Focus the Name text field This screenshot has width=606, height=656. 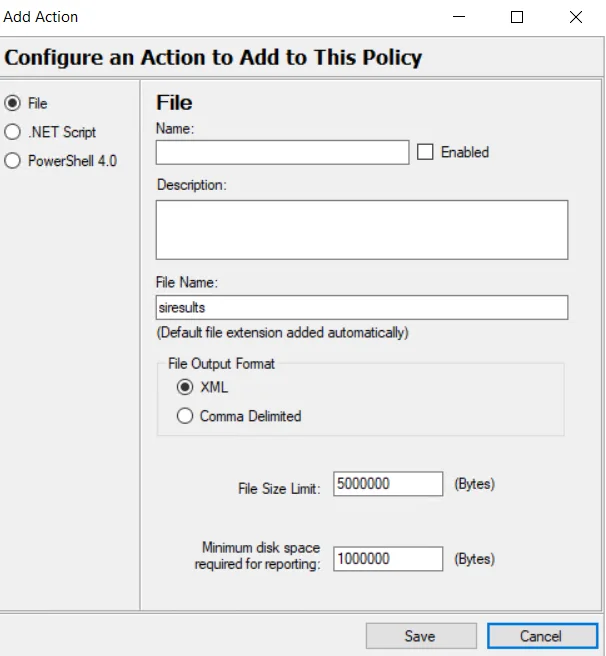[x=282, y=152]
